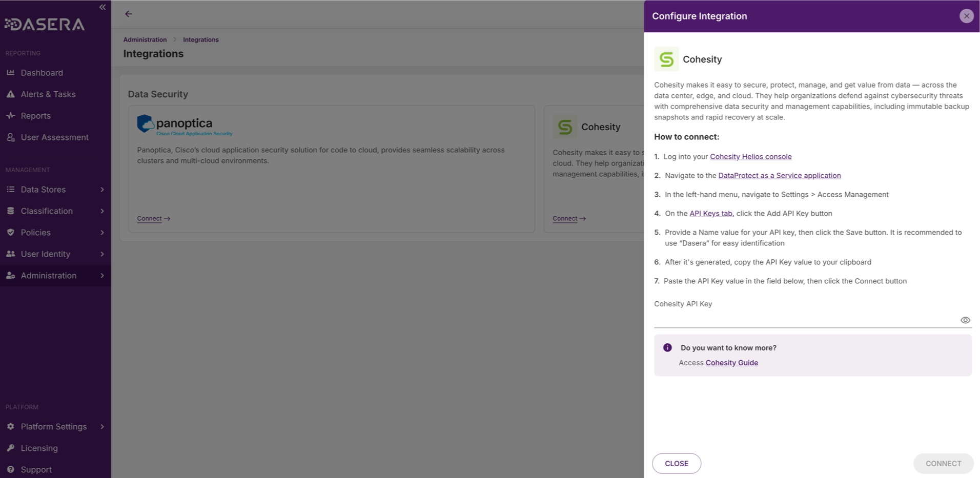Open the Administration menu item

48,275
